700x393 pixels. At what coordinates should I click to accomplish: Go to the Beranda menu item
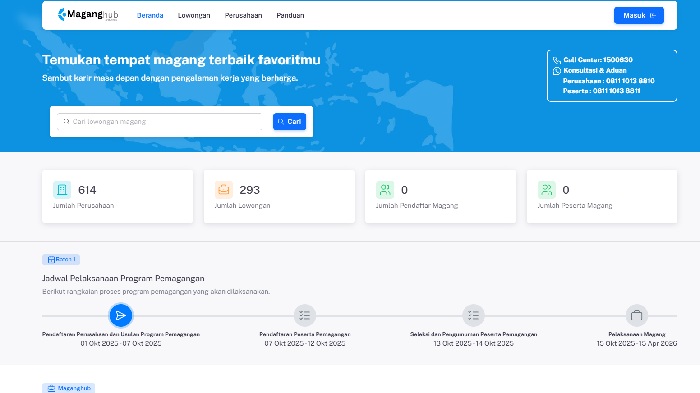(x=150, y=16)
